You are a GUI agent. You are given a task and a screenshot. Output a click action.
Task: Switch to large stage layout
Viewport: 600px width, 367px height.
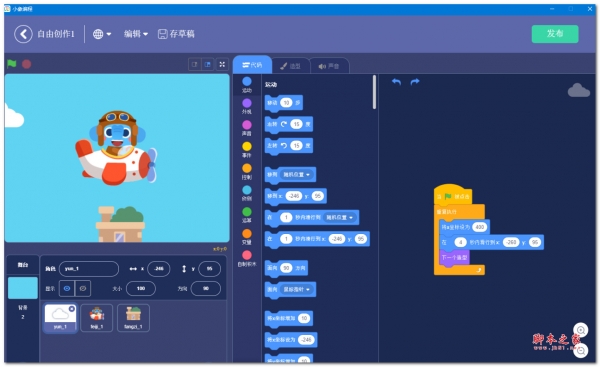click(208, 64)
